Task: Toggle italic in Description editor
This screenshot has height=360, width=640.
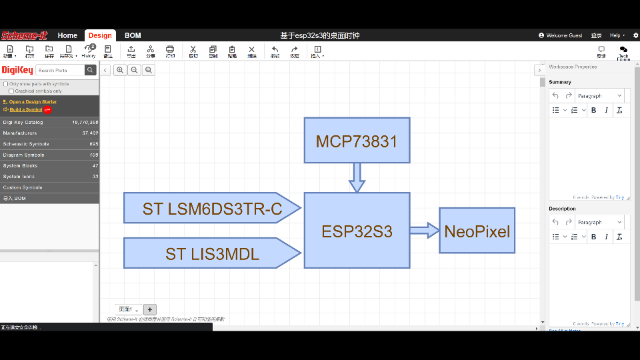Action: coord(606,237)
